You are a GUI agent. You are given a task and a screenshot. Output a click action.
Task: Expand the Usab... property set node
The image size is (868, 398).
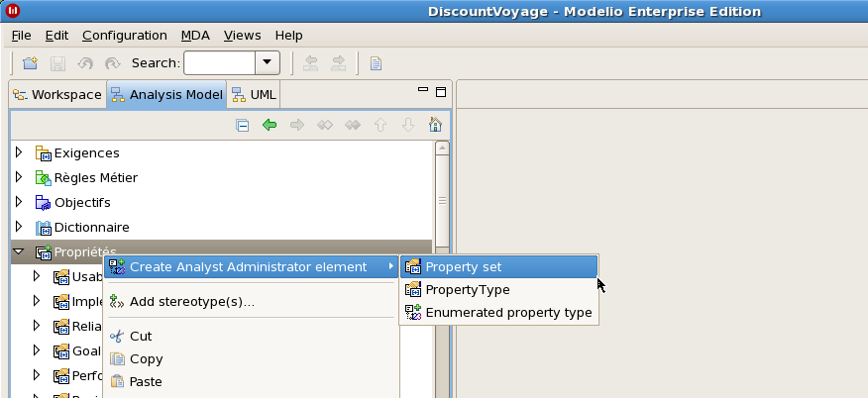(37, 276)
